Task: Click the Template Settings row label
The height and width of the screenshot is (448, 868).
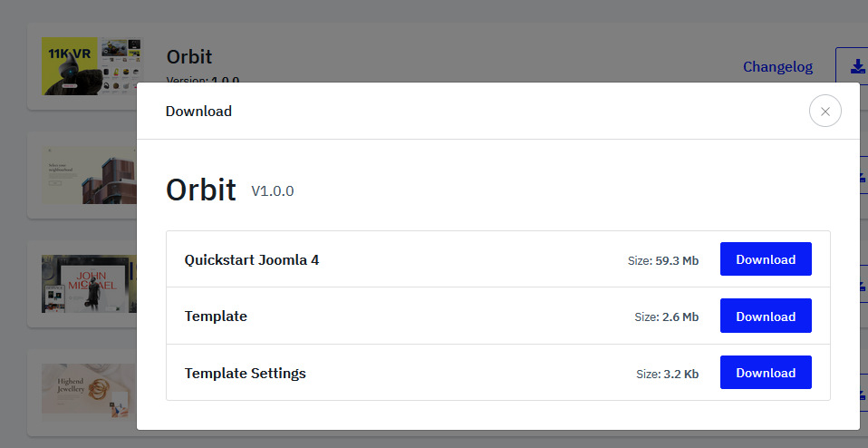Action: pos(245,373)
